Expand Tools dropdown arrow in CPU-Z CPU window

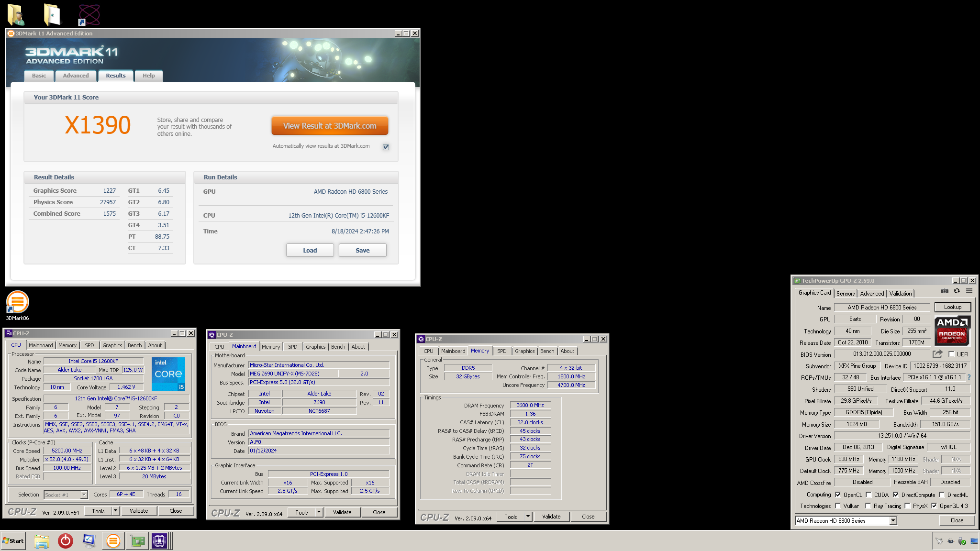(x=115, y=511)
